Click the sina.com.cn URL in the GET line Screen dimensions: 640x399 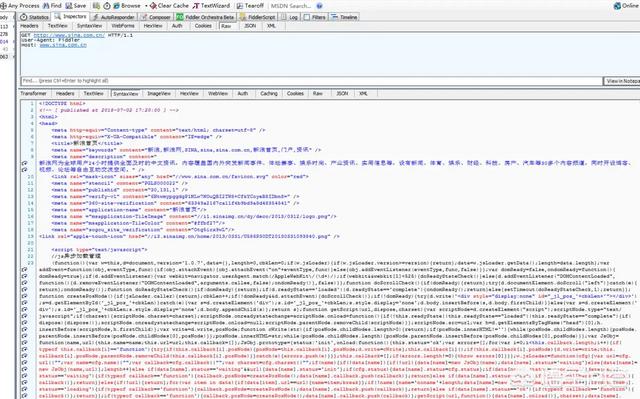click(69, 35)
